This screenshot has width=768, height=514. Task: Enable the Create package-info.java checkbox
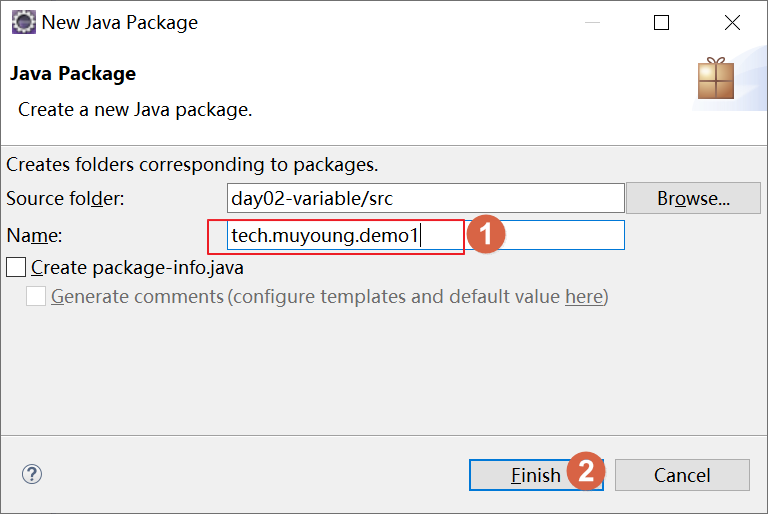[x=16, y=267]
